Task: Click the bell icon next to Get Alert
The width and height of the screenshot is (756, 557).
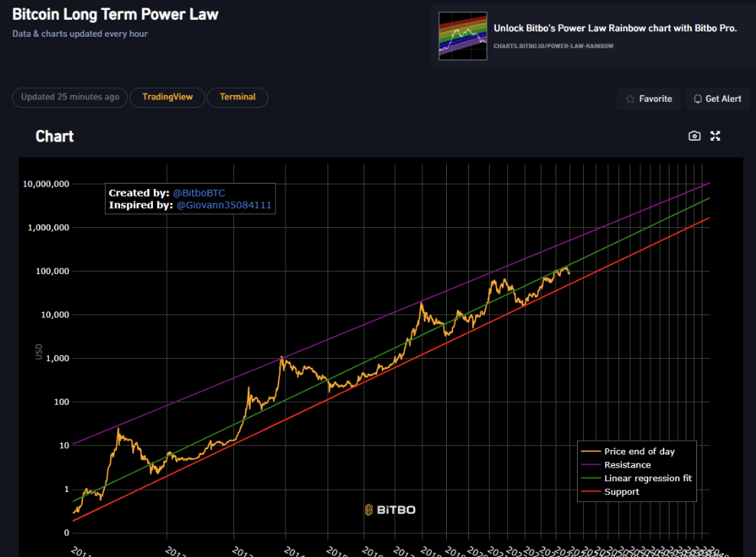Action: (x=698, y=99)
